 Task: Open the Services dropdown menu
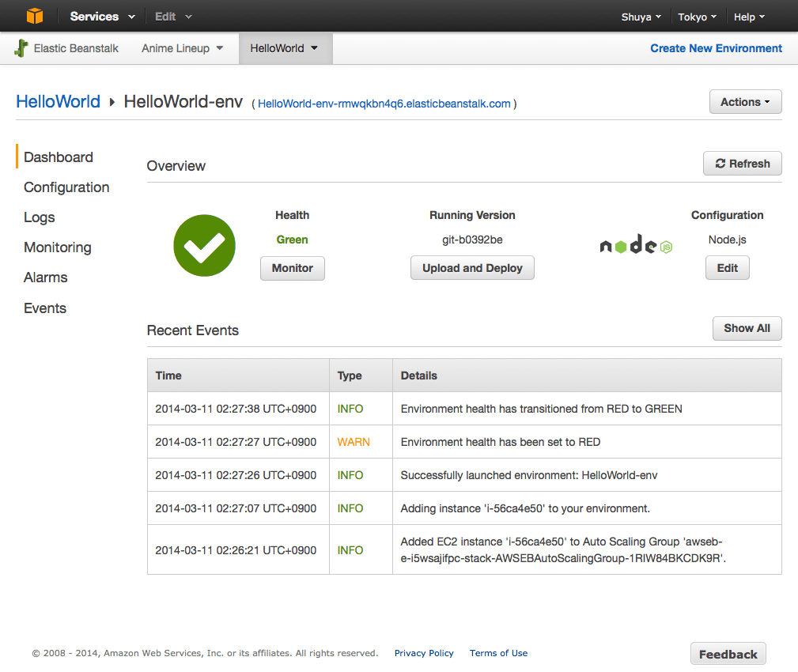coord(102,17)
